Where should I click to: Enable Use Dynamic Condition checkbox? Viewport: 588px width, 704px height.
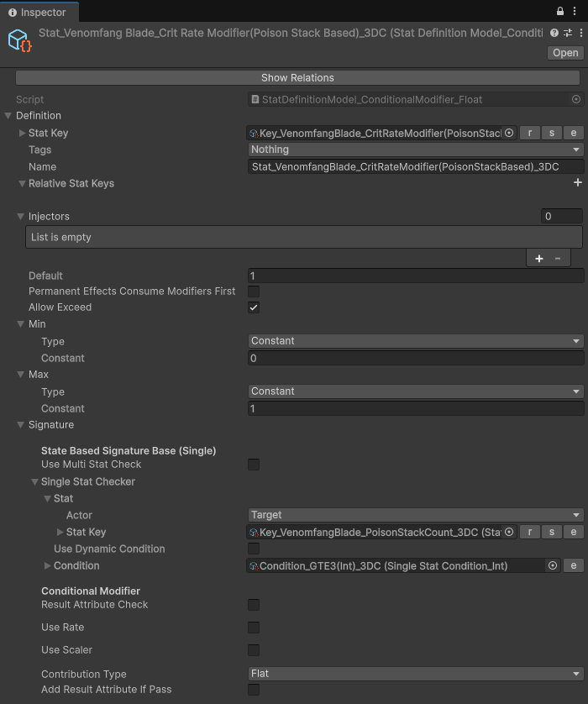[x=254, y=549]
